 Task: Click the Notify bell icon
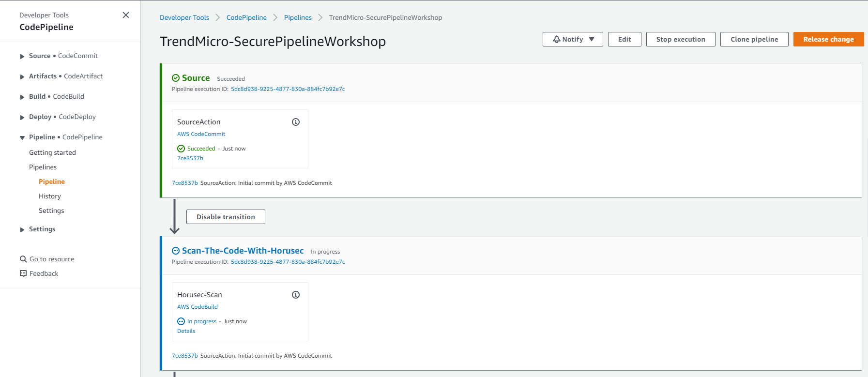(557, 39)
